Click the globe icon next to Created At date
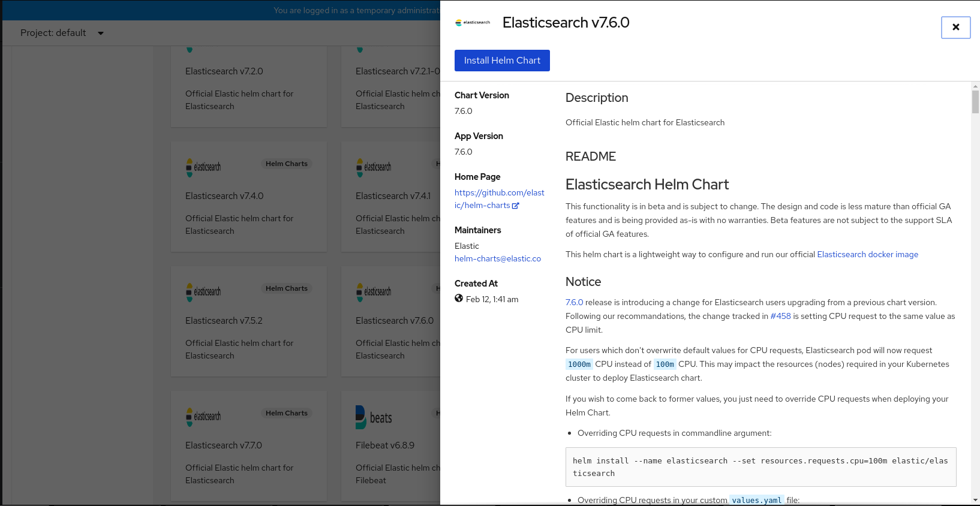 click(459, 299)
